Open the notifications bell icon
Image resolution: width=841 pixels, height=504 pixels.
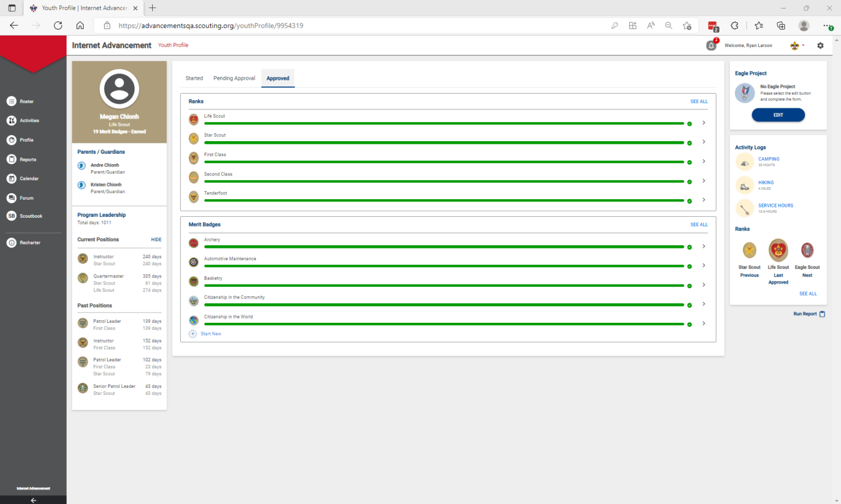pos(711,45)
